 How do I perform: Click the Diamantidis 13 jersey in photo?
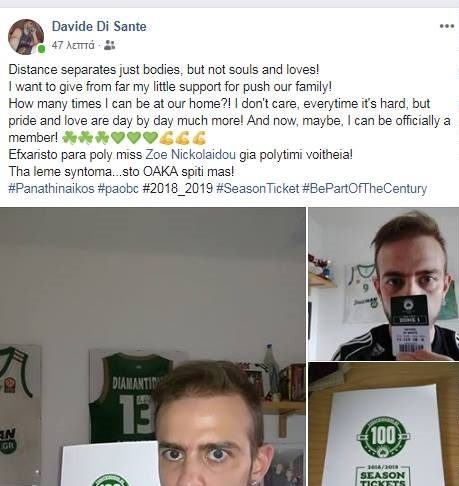(129, 398)
